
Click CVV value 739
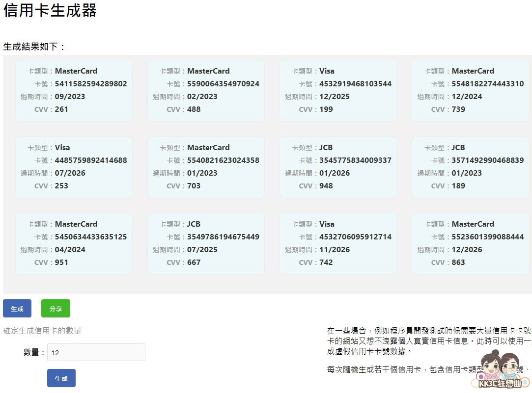pos(458,109)
